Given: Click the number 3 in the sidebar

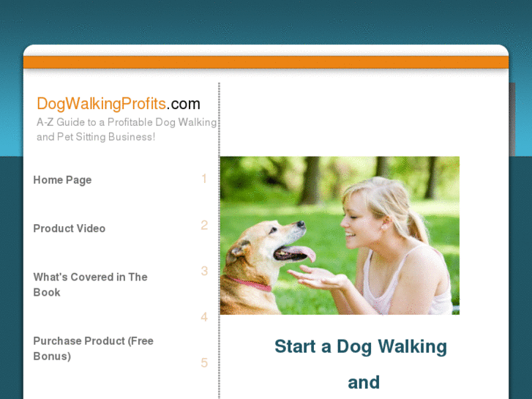Looking at the screenshot, I should (x=204, y=271).
